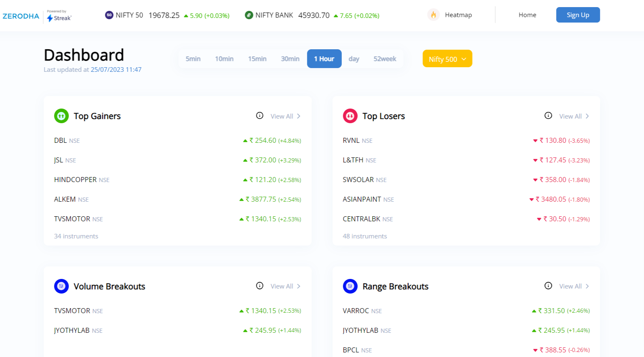Open Heatmap via the flame icon
Image resolution: width=644 pixels, height=357 pixels.
point(434,15)
